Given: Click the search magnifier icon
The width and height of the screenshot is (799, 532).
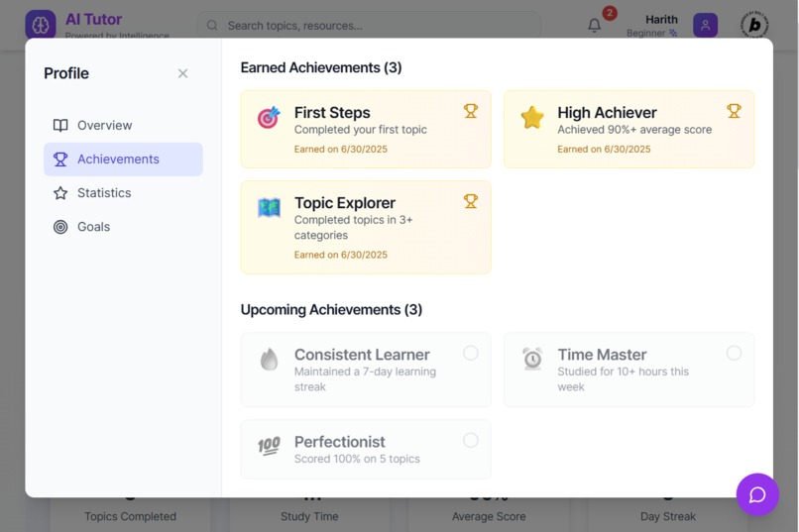Looking at the screenshot, I should click(x=212, y=26).
